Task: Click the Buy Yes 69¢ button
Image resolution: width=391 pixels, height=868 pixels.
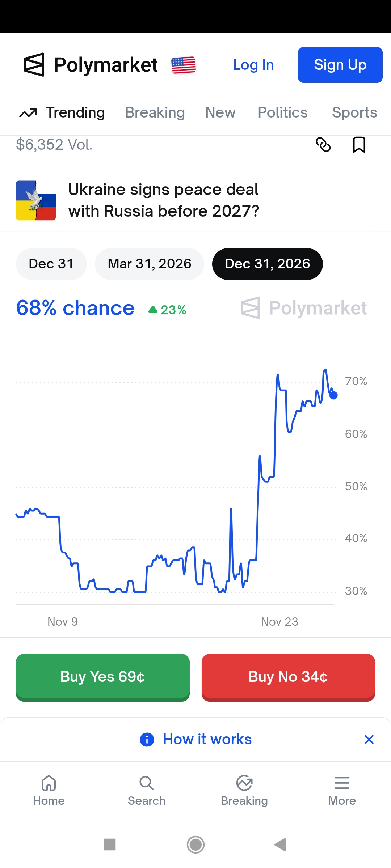Action: (x=103, y=677)
